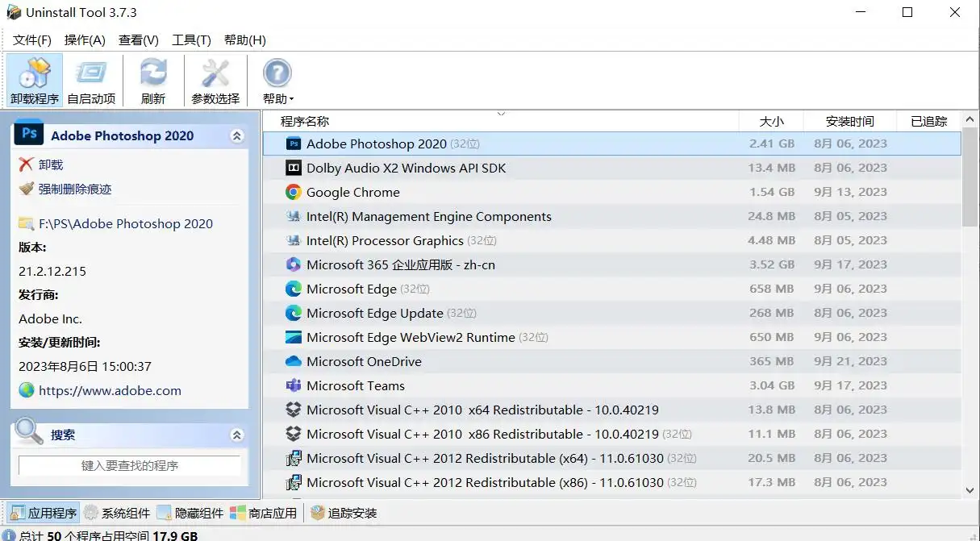Click the scrollbar down arrow

tap(970, 489)
